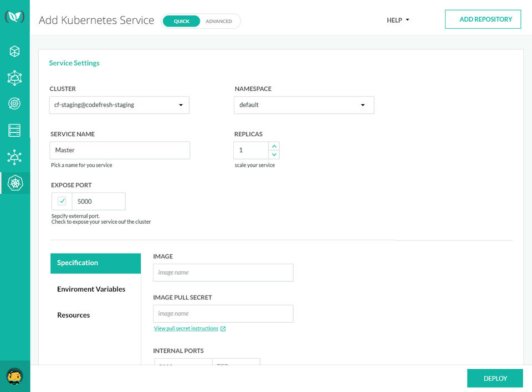Screen dimensions: 532x392
Task: Expand the Namespace dropdown
Action: pyautogui.click(x=304, y=105)
